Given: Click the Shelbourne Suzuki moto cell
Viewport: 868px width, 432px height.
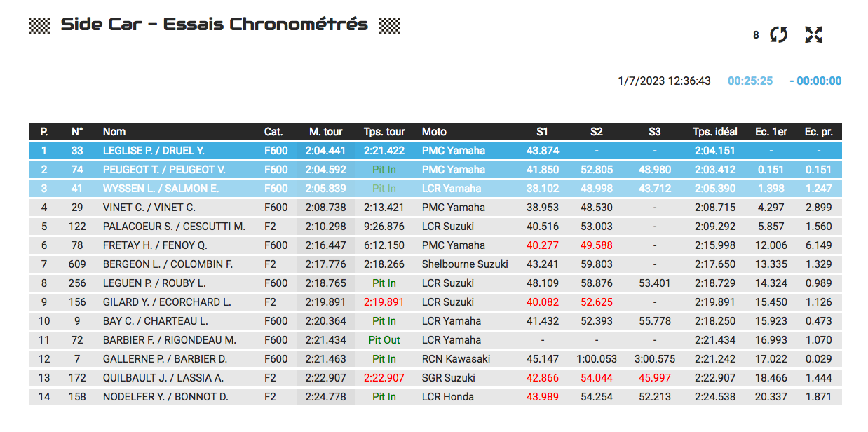Looking at the screenshot, I should point(465,264).
